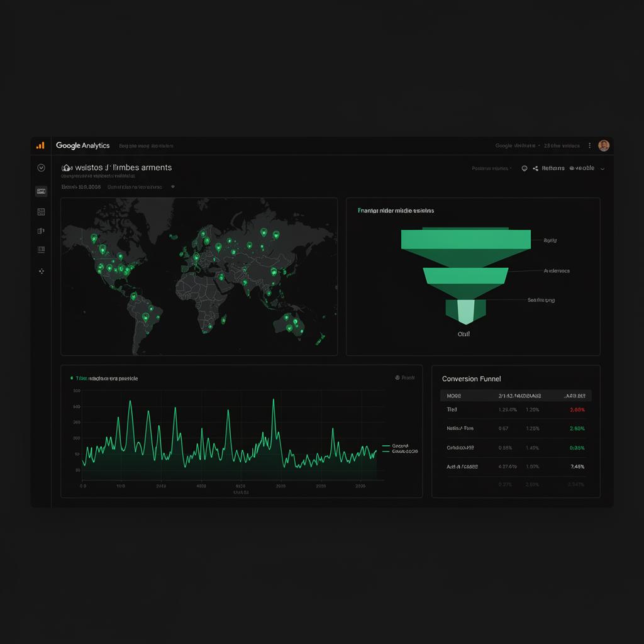Screen dimensions: 644x644
Task: Click the home icon beside page title
Action: pyautogui.click(x=67, y=167)
